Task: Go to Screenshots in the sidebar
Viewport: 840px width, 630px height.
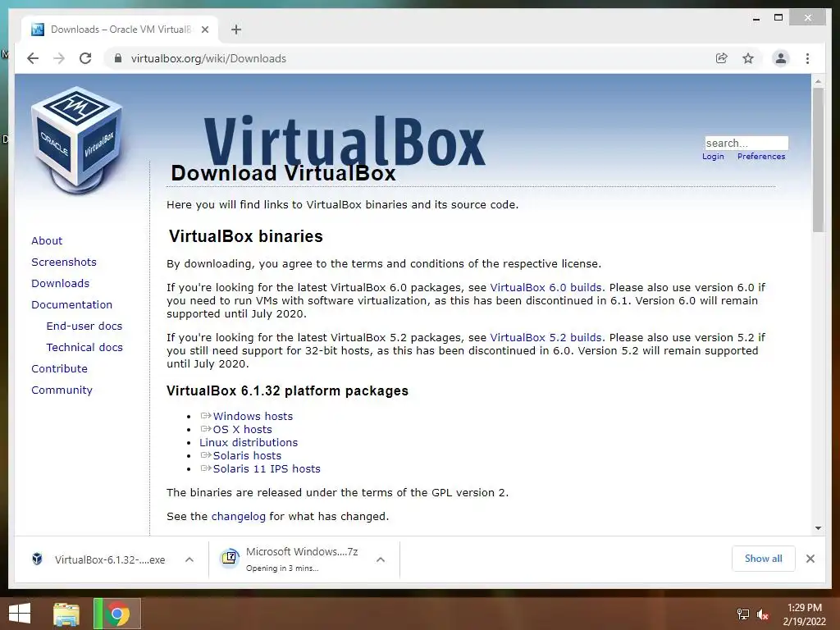Action: point(64,262)
